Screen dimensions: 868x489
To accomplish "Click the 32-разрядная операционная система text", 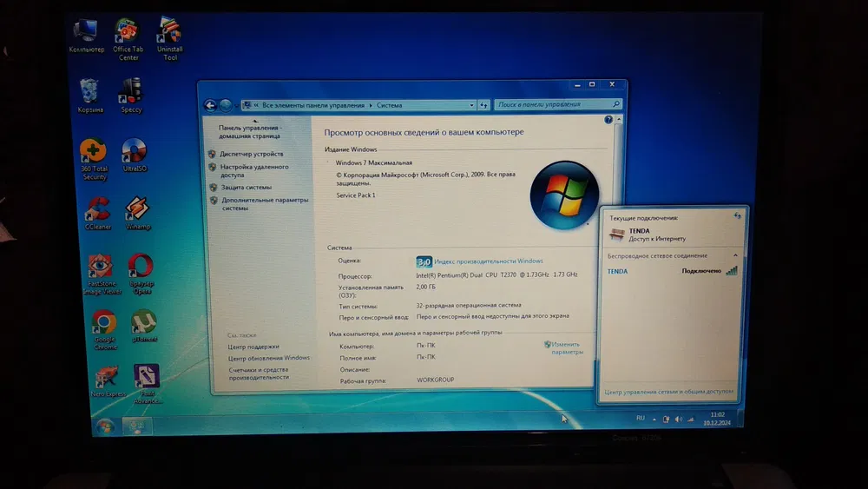I will click(469, 305).
